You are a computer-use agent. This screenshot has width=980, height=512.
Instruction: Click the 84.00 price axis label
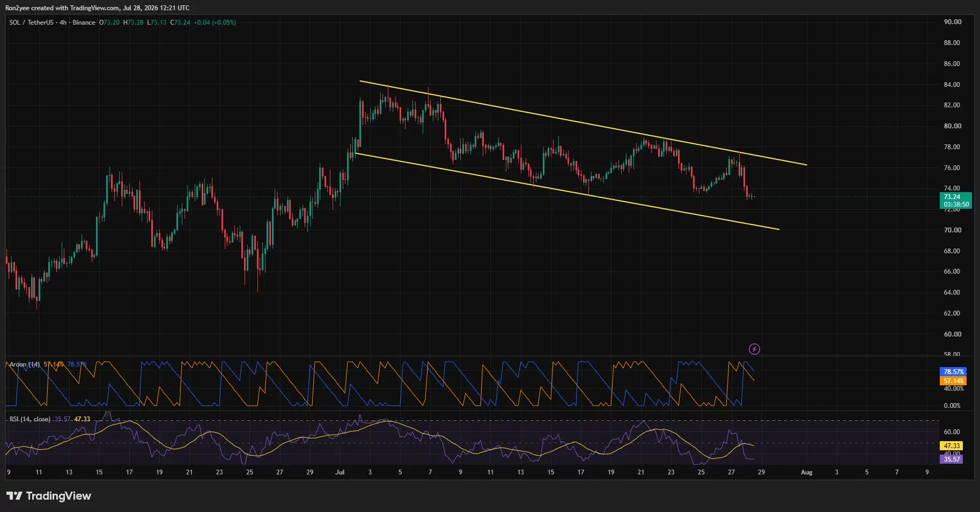tap(952, 85)
